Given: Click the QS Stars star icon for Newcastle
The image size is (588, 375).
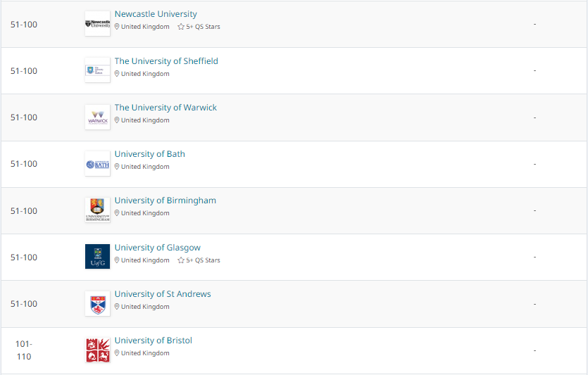Looking at the screenshot, I should [181, 27].
